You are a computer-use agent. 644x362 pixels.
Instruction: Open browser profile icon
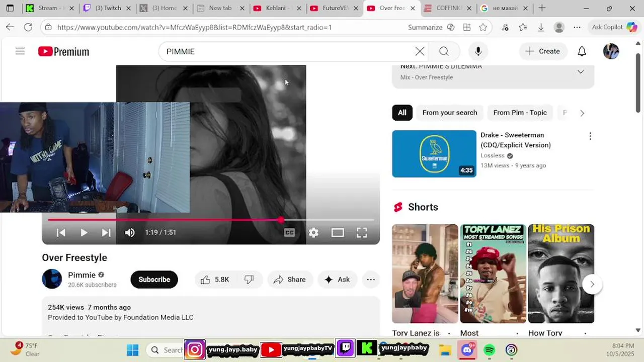[559, 27]
